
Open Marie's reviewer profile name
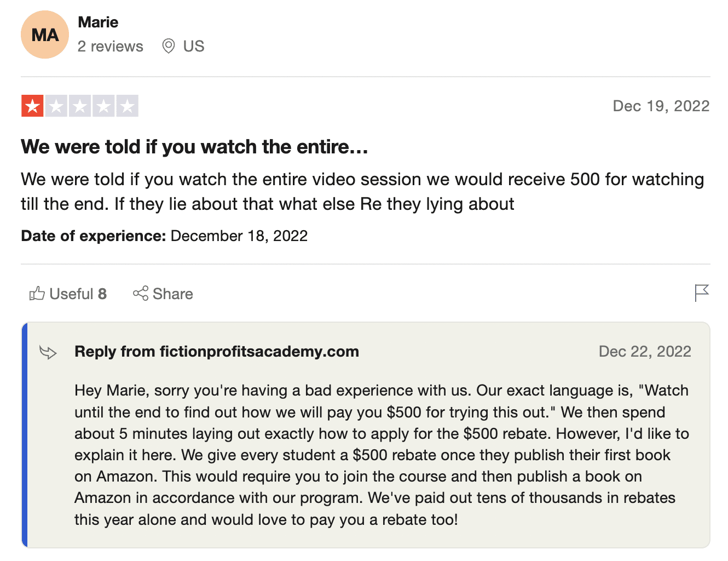point(98,22)
